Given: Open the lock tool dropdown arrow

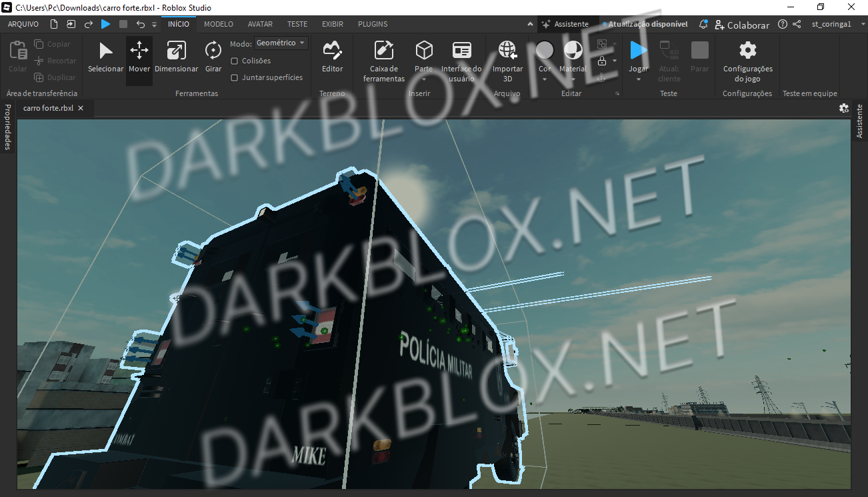Looking at the screenshot, I should (x=613, y=61).
